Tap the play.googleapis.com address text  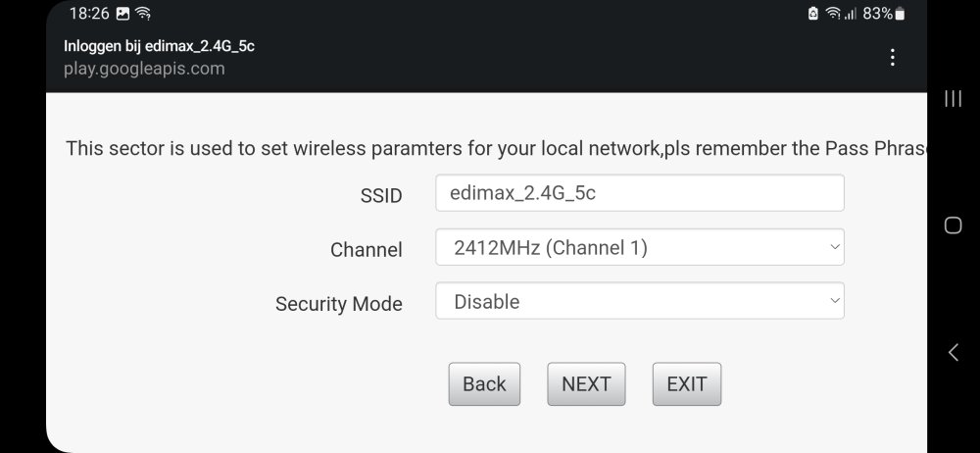[x=144, y=69]
